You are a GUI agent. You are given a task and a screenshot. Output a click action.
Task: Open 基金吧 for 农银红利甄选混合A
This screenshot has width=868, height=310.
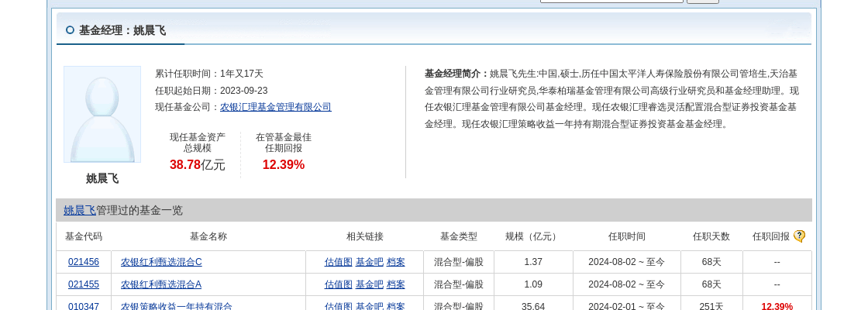coord(369,284)
